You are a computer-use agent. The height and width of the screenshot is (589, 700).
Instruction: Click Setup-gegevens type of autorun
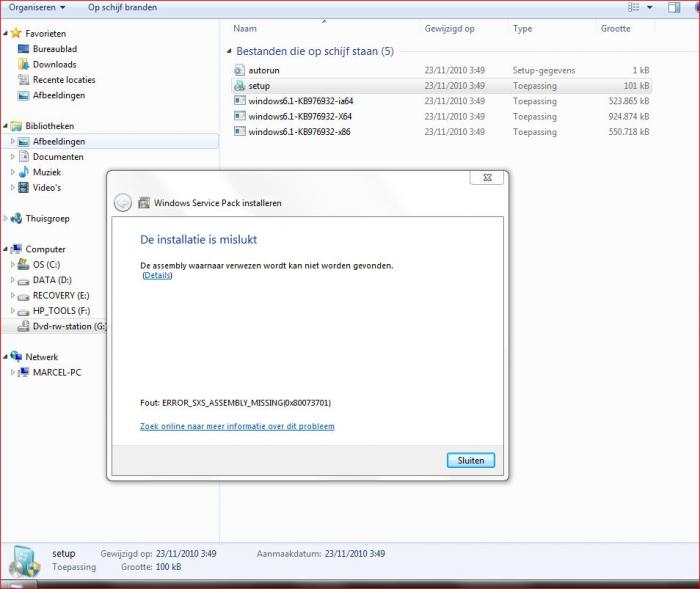544,71
